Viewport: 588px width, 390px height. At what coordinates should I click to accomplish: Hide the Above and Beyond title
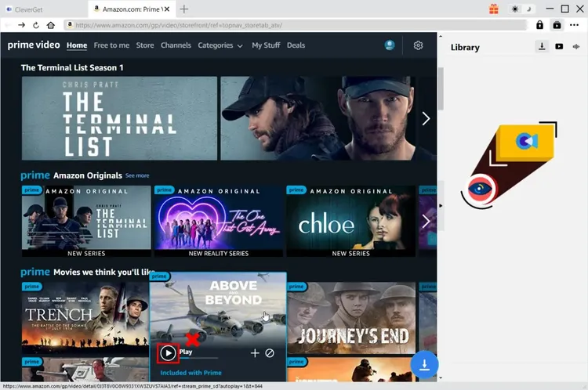270,353
